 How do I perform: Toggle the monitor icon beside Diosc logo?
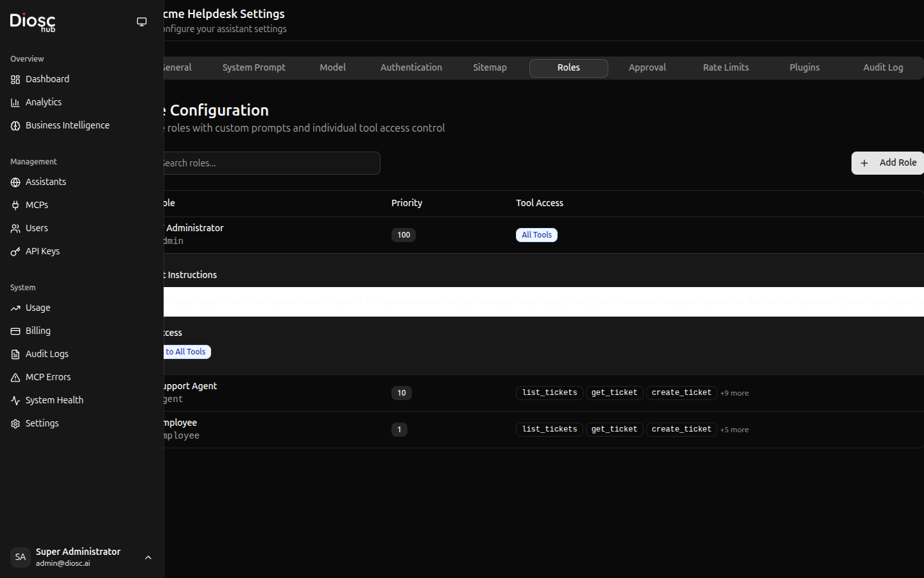pos(142,22)
